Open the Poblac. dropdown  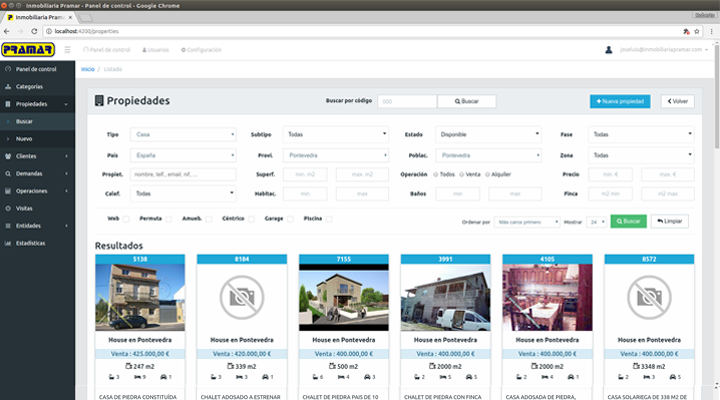[488, 155]
